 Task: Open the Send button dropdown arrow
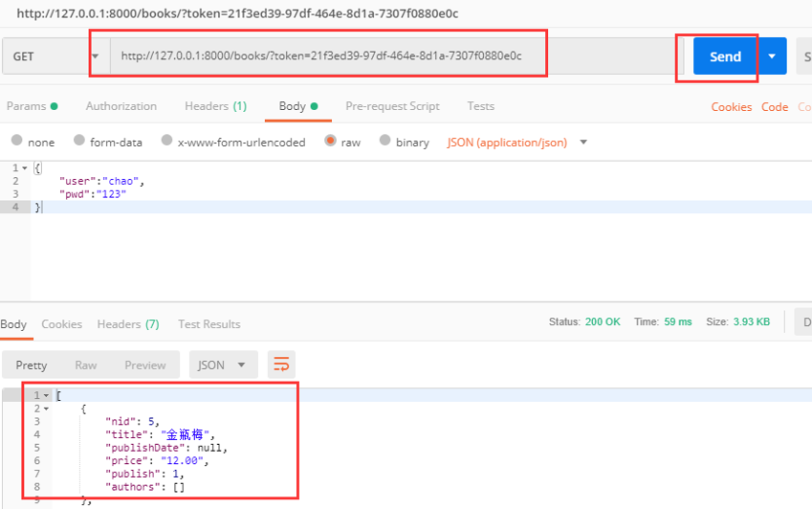(772, 55)
